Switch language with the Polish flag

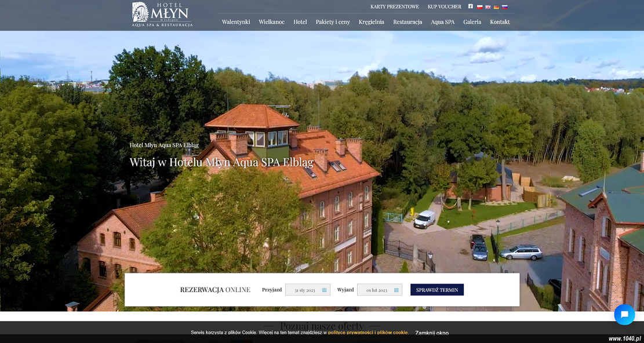click(479, 7)
